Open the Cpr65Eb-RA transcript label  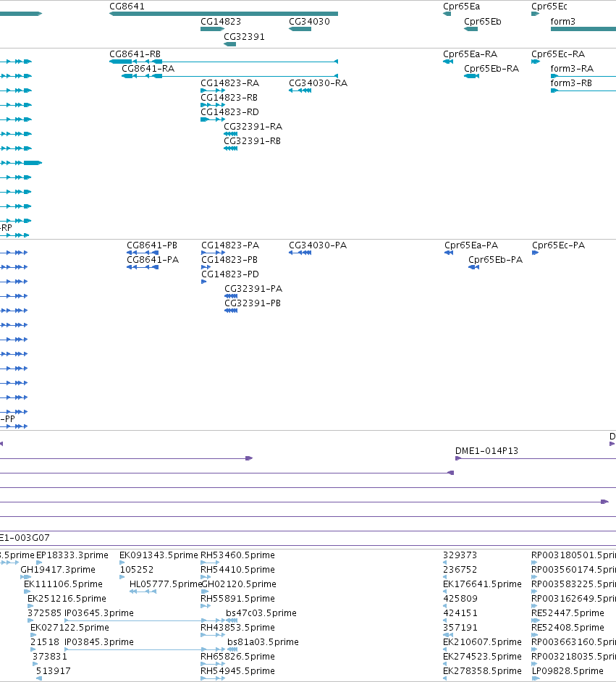click(x=491, y=69)
